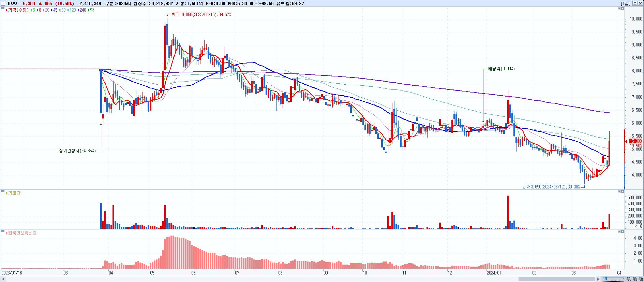
Task: Click the zoom out magnifier icon
Action: click(x=629, y=279)
